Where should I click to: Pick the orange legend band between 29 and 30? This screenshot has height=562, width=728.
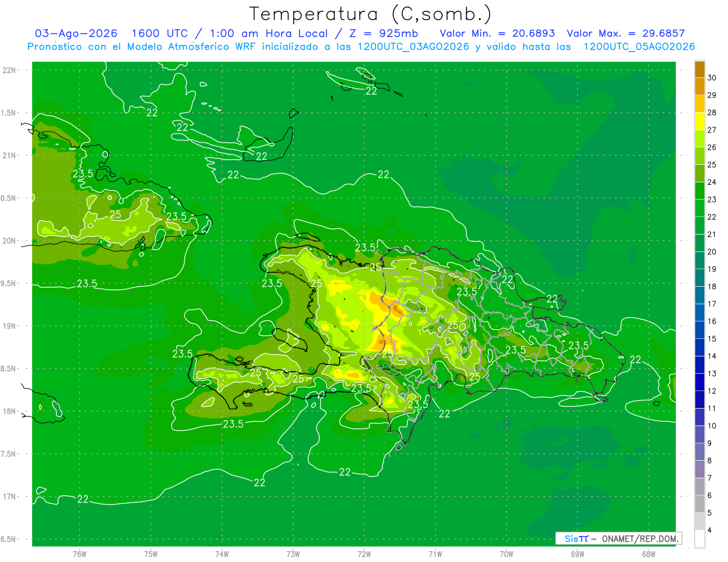[700, 86]
